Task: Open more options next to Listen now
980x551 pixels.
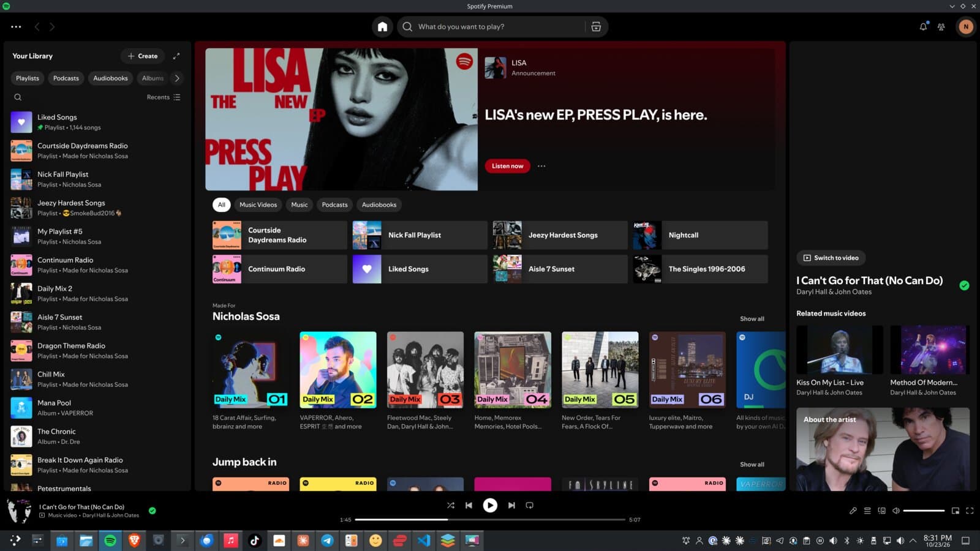Action: [541, 166]
